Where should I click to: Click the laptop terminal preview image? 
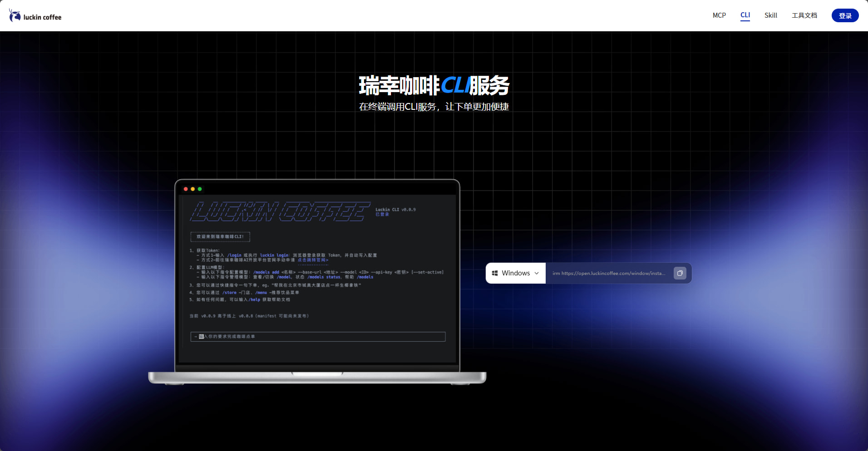tap(317, 282)
